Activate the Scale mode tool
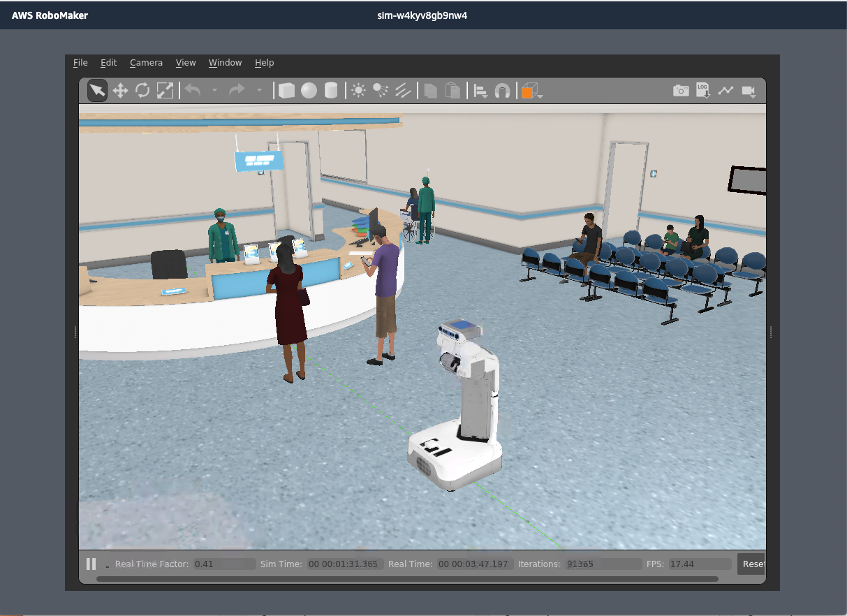Viewport: 847px width, 616px height. 165,90
